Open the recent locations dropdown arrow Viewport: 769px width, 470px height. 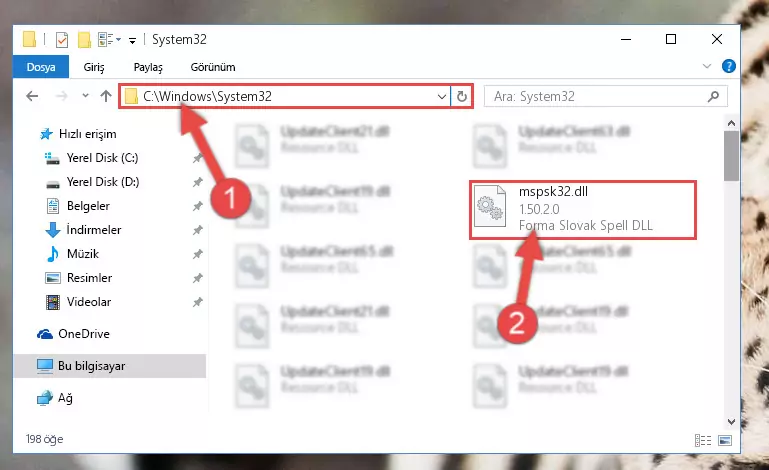point(85,96)
